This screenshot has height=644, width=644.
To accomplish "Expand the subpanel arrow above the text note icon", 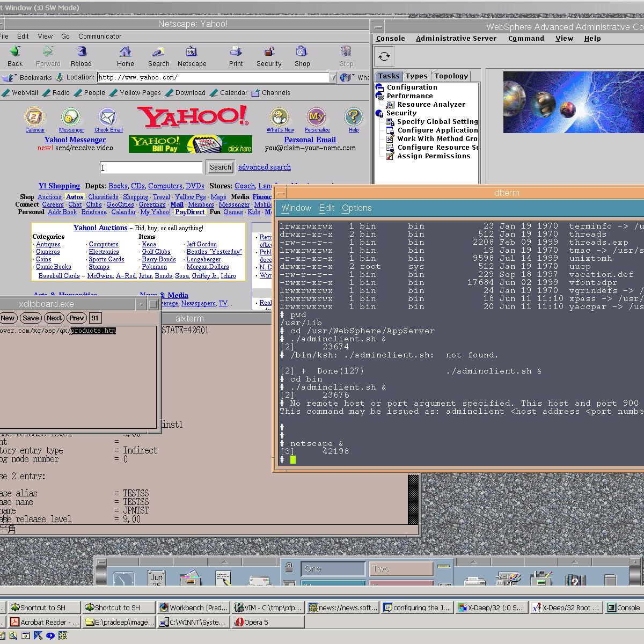I will click(x=224, y=562).
